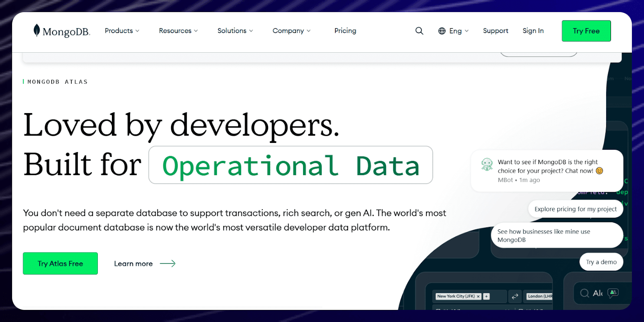Screen dimensions: 644x322
Task: Choose See how businesses like mine use MongoDB
Action: pyautogui.click(x=557, y=235)
